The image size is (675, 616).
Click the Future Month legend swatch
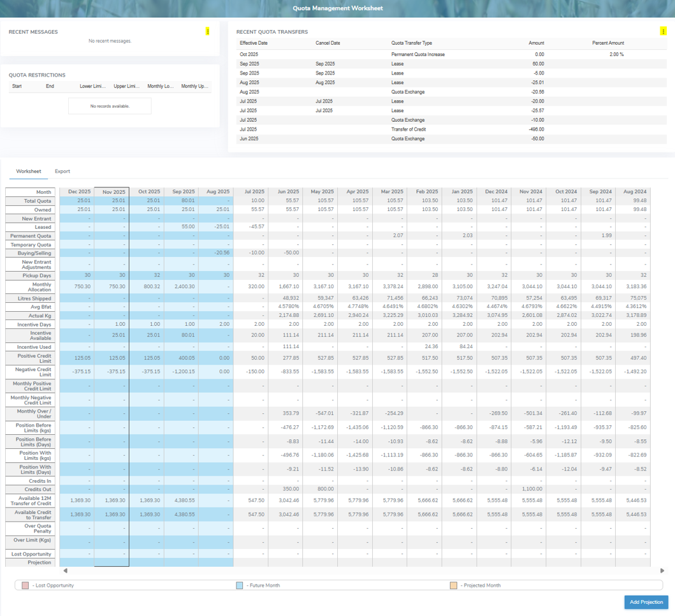click(240, 585)
